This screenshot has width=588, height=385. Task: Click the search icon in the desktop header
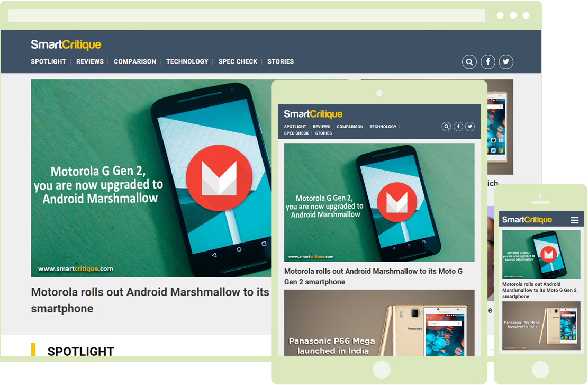469,62
